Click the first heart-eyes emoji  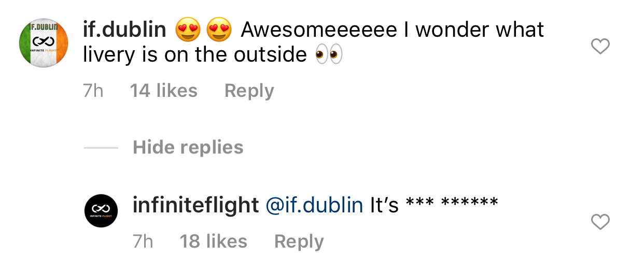click(188, 31)
